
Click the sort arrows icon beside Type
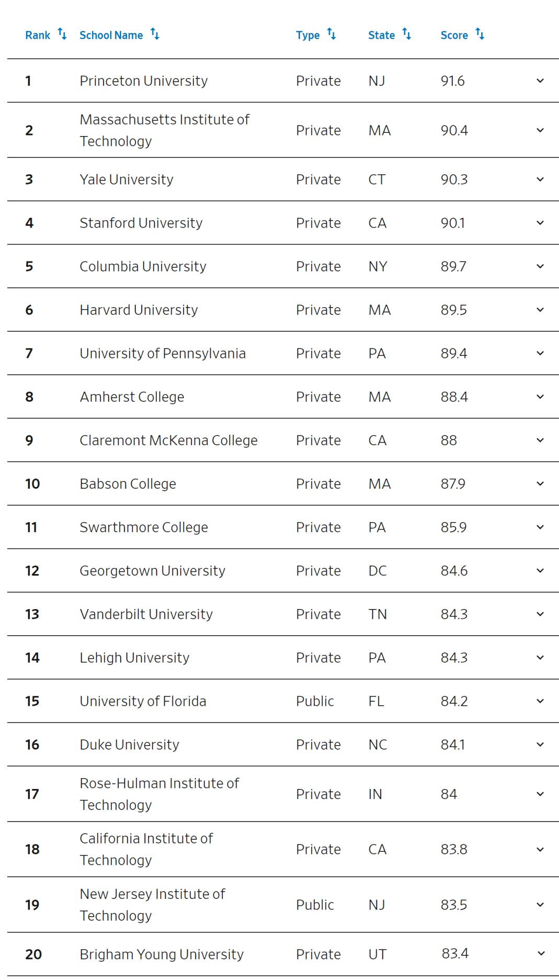click(x=332, y=35)
